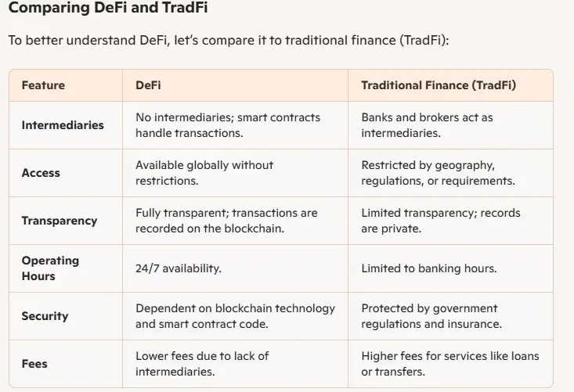574x392 pixels.
Task: Select the 'Access' row label
Action: tap(41, 173)
